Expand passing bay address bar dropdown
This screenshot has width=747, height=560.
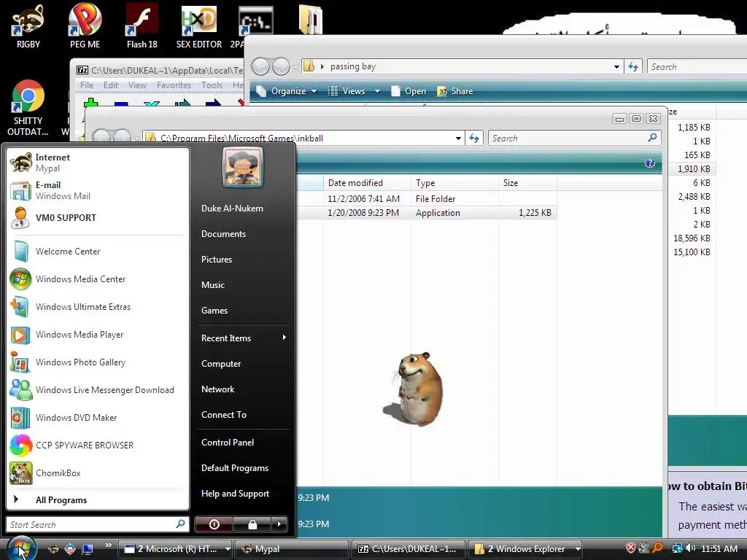(x=616, y=66)
